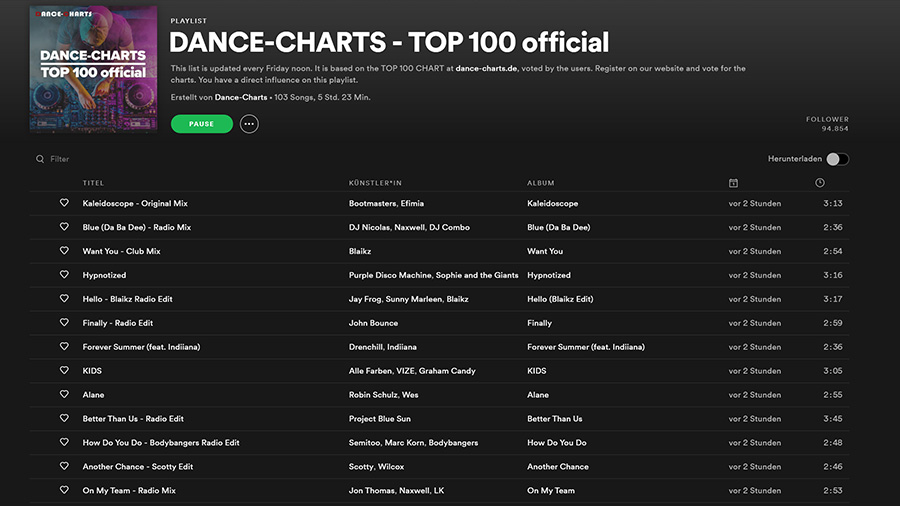Click the filter search magnifier icon
This screenshot has width=900, height=506.
pos(40,159)
